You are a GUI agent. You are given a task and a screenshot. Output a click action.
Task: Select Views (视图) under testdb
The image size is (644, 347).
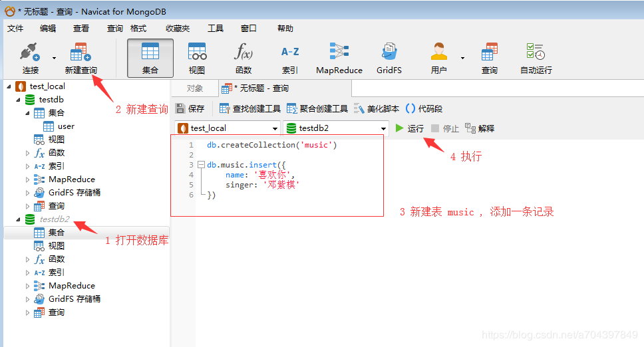coord(57,140)
